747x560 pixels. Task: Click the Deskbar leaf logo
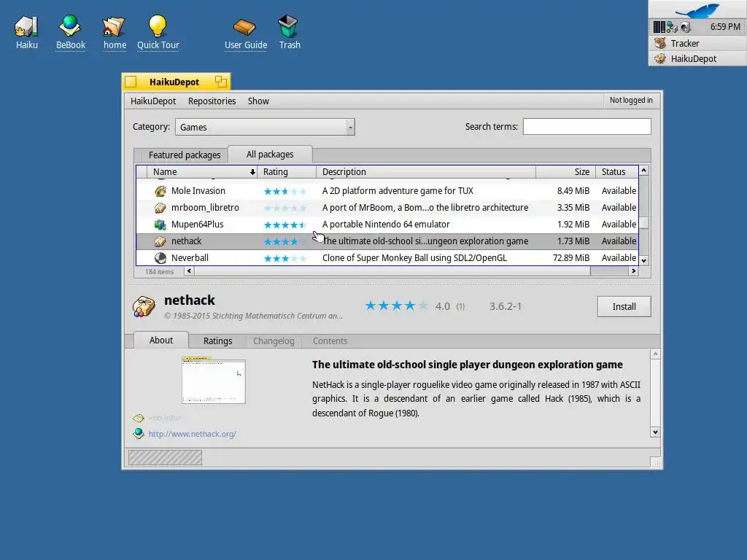(697, 10)
